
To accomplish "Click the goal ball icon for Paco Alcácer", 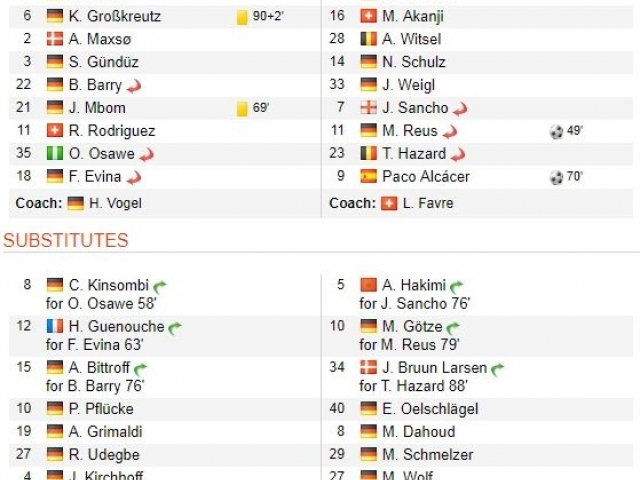I will [556, 177].
